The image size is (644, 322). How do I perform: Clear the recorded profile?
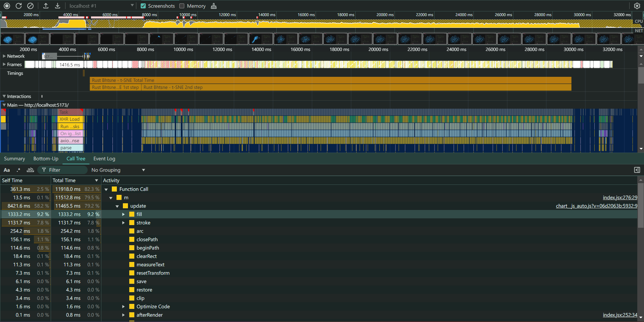click(x=30, y=6)
